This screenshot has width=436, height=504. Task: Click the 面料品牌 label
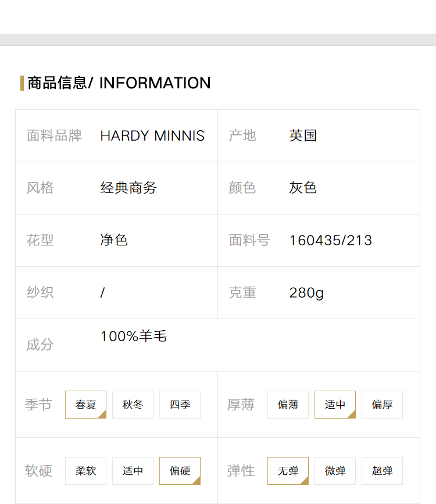54,135
